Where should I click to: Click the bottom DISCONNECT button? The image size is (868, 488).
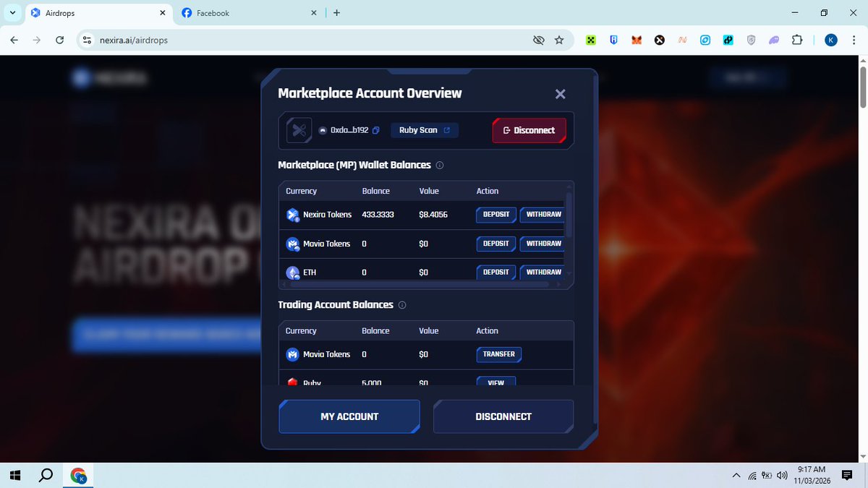[503, 416]
